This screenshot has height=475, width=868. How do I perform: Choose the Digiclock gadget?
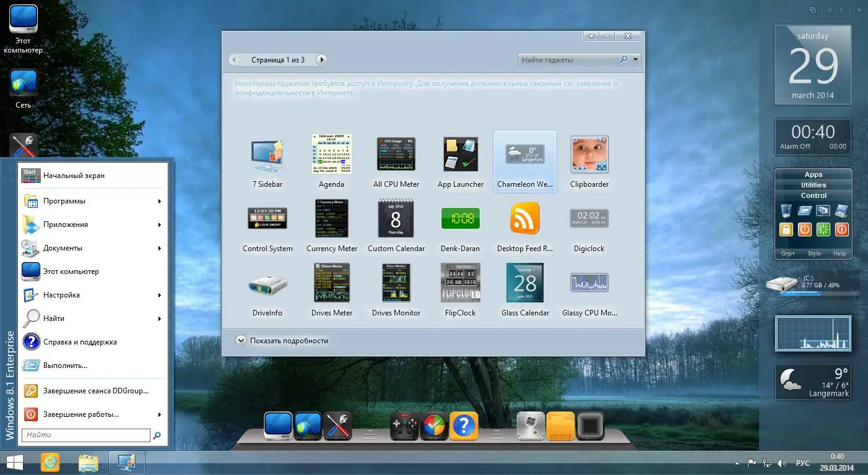(589, 218)
